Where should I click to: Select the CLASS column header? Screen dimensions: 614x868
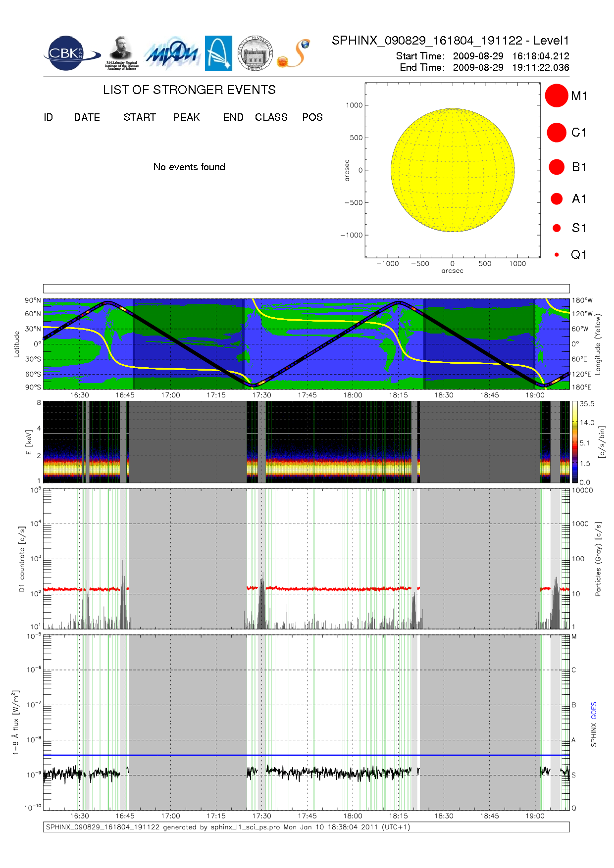271,117
